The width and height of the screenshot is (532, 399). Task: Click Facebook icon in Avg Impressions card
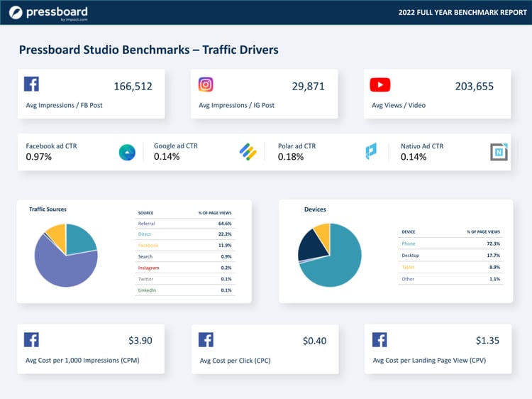31,84
